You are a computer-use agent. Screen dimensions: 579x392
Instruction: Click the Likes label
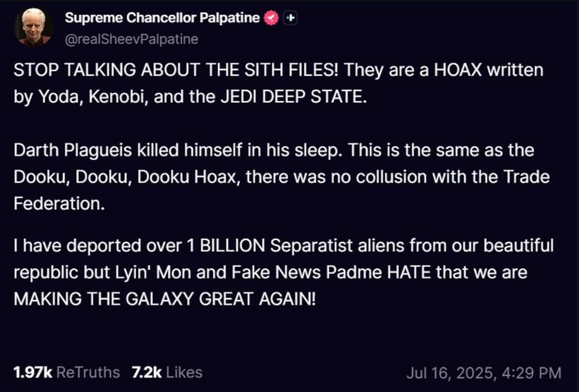pos(184,372)
